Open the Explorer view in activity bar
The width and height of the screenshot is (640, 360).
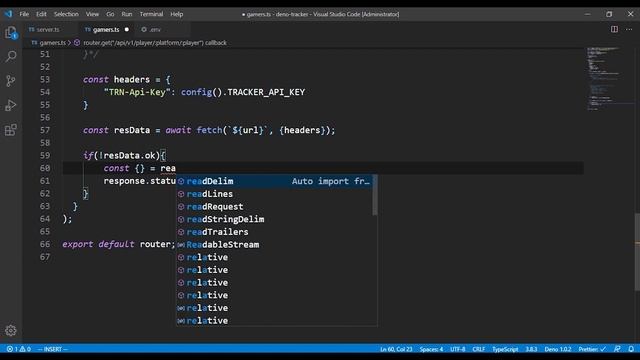click(11, 33)
